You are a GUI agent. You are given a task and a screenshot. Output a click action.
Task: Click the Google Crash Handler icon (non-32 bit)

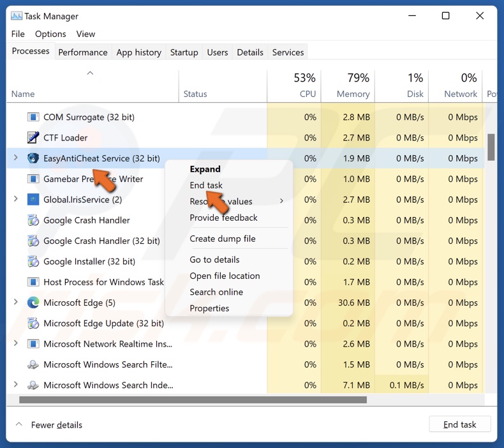(33, 220)
